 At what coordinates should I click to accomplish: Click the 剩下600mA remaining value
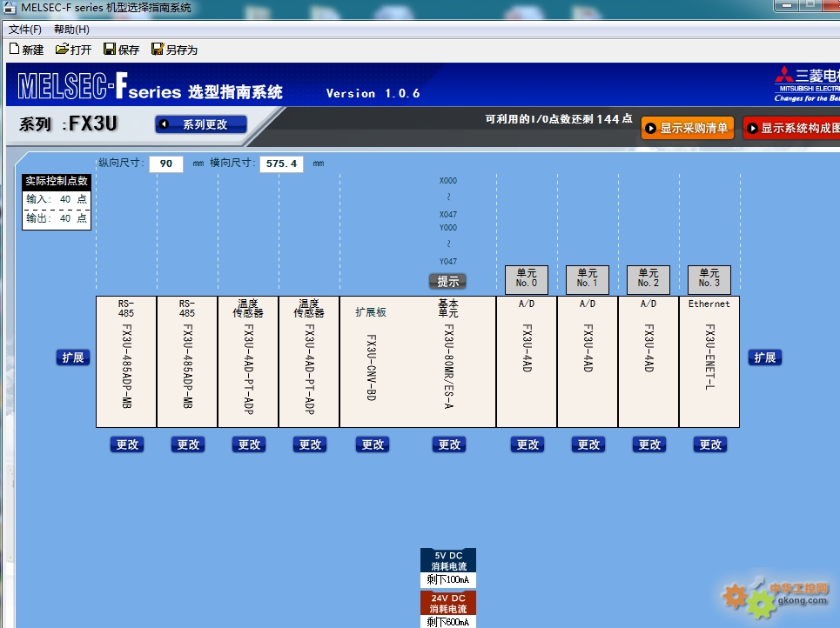click(x=448, y=622)
